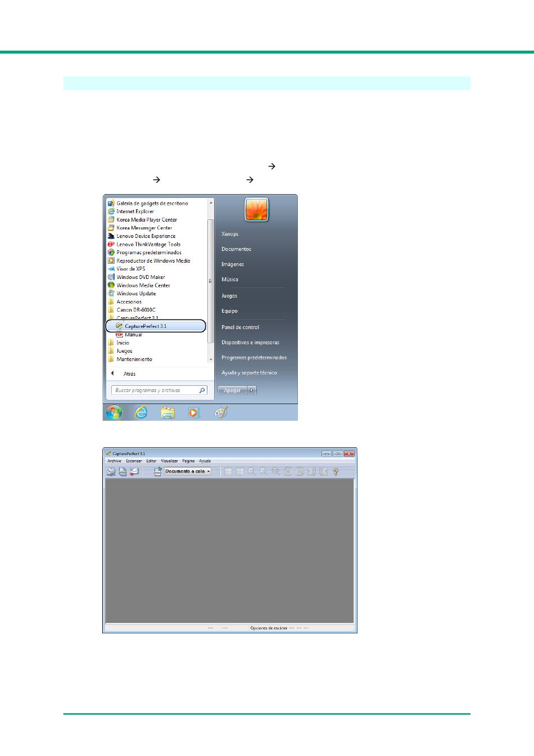Open Programas predeterminados in the programs list
The width and height of the screenshot is (534, 756).
coord(144,253)
